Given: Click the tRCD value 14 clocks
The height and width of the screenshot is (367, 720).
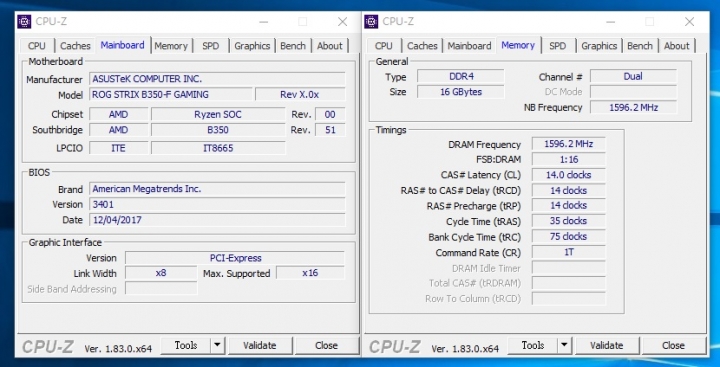Looking at the screenshot, I should (568, 190).
